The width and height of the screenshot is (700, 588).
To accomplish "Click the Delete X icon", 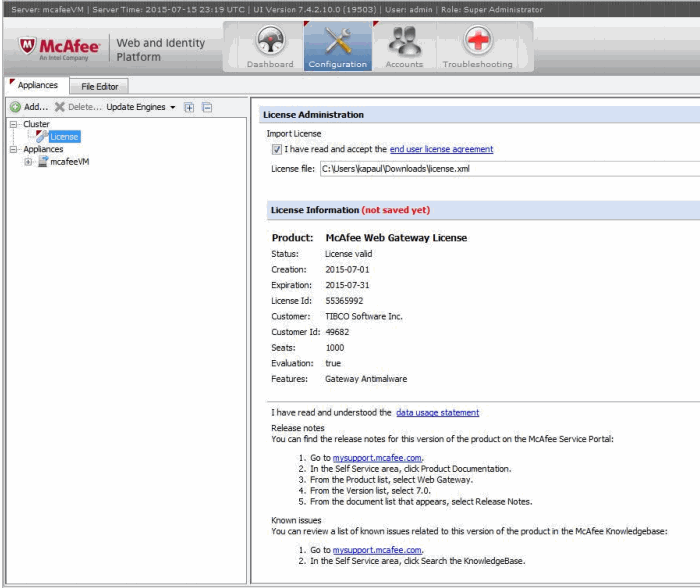I will click(60, 107).
